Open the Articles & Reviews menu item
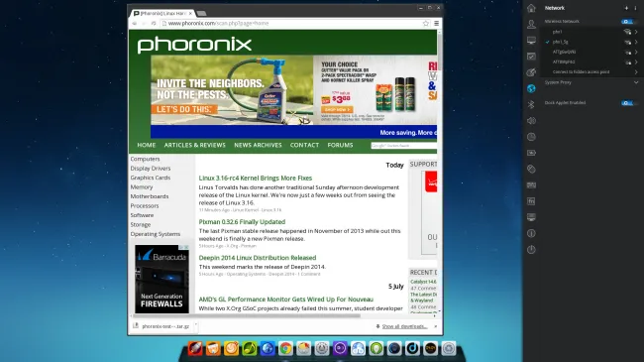The image size is (644, 362). tap(194, 145)
